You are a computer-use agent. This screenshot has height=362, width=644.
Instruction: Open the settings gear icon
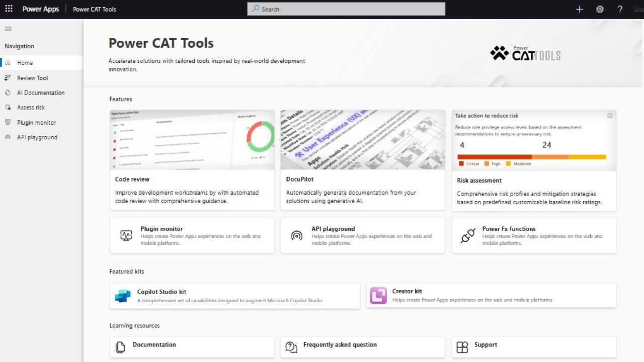(600, 9)
